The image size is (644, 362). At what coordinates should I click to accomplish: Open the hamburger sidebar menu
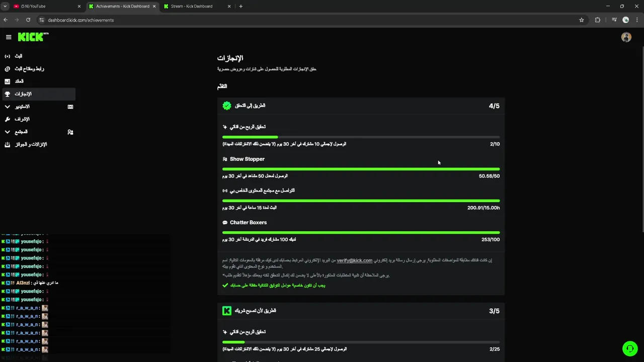(x=9, y=37)
